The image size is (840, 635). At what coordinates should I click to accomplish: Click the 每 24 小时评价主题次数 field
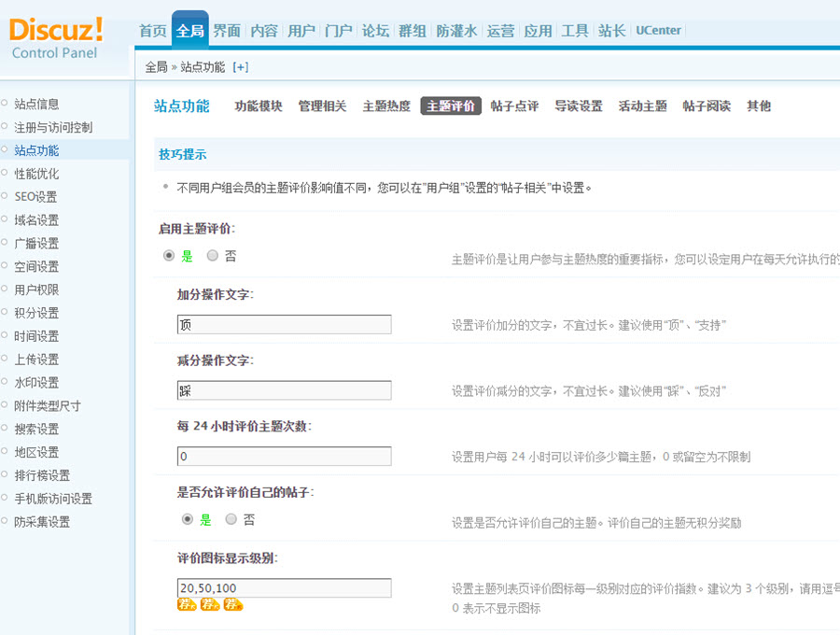pos(284,456)
